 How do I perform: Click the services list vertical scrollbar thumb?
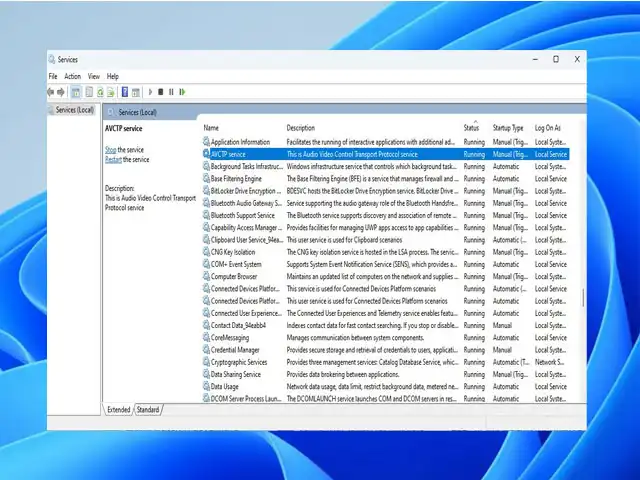click(583, 298)
